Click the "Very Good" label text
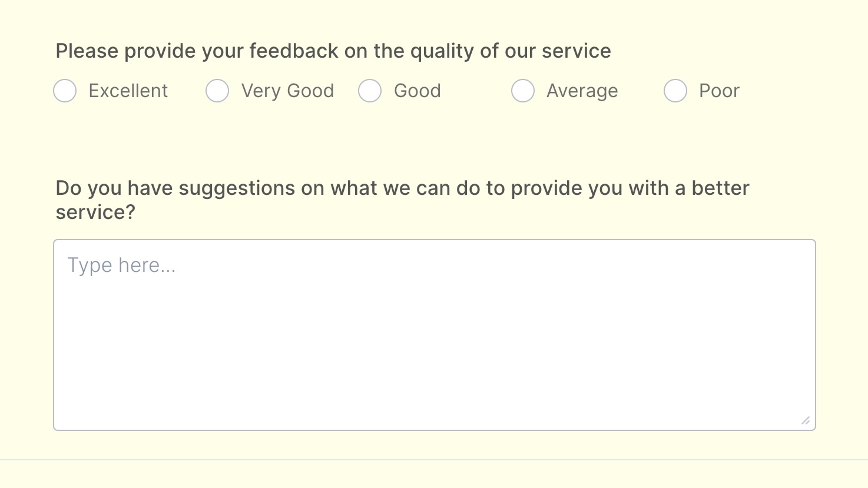This screenshot has height=488, width=868. (287, 91)
